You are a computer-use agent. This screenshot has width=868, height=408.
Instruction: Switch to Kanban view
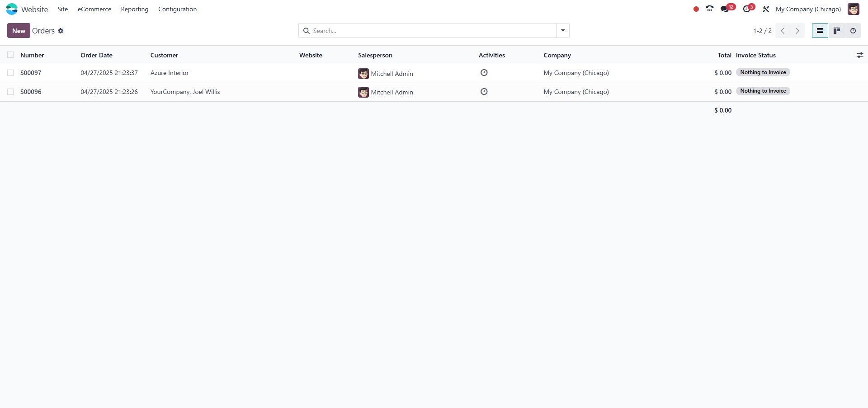pos(837,31)
